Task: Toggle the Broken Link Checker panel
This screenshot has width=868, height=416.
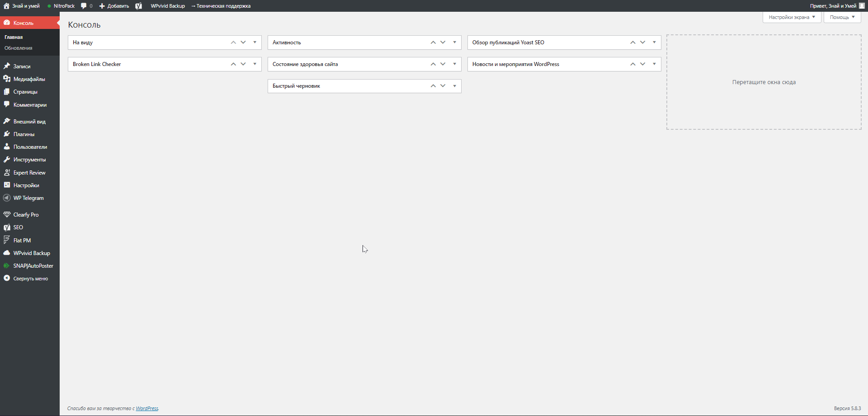Action: click(x=255, y=64)
